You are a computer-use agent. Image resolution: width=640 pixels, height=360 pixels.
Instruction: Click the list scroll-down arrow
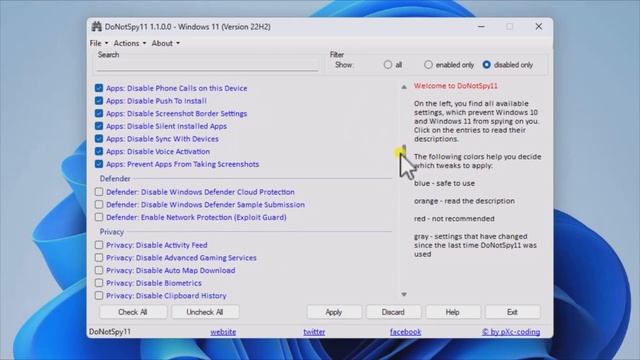(x=404, y=294)
